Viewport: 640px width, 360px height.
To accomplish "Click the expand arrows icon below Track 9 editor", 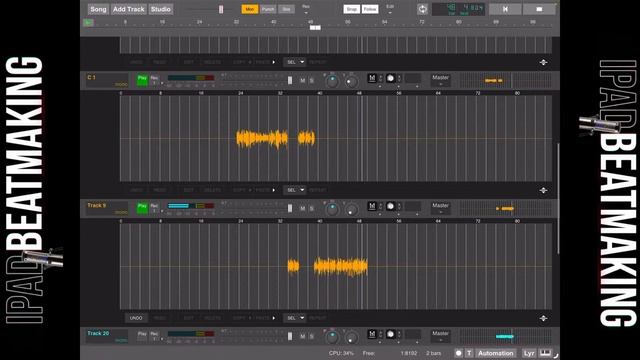I will pos(543,318).
